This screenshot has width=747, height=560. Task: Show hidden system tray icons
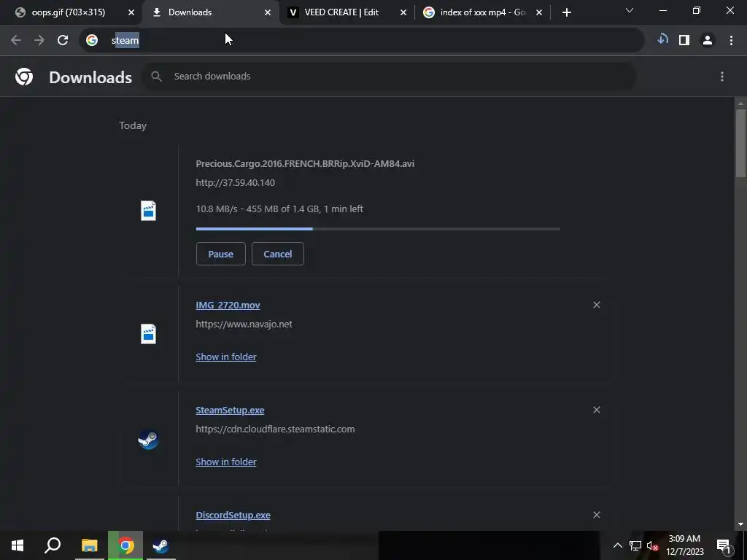[617, 545]
